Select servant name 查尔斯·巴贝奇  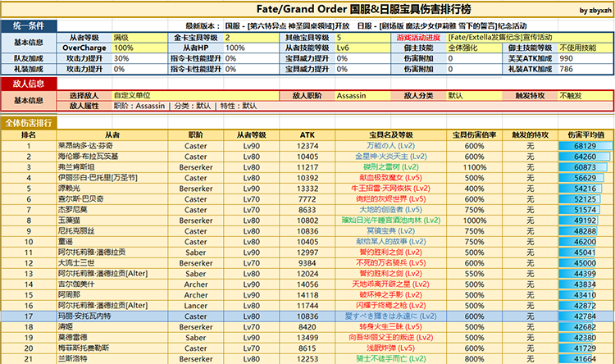pyautogui.click(x=81, y=199)
